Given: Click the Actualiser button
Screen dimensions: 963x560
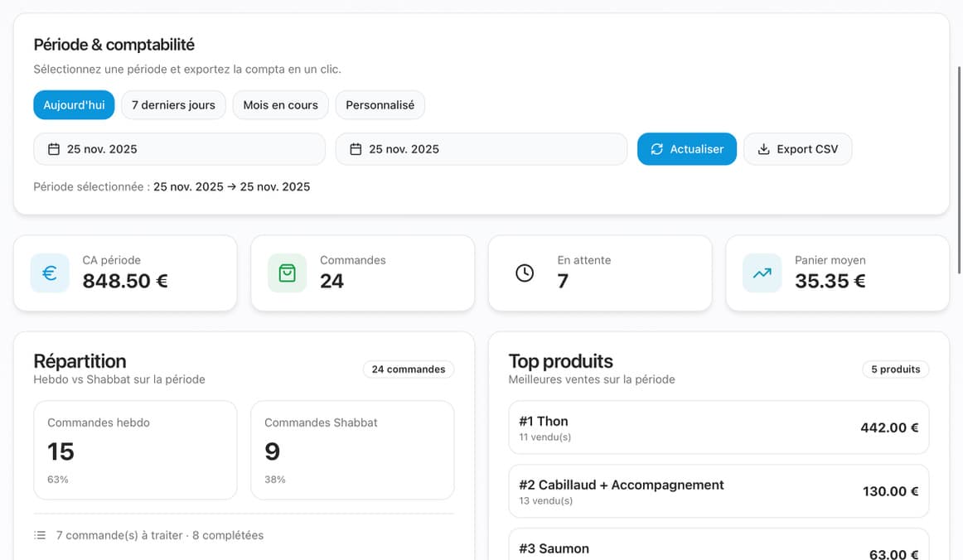Looking at the screenshot, I should 687,149.
